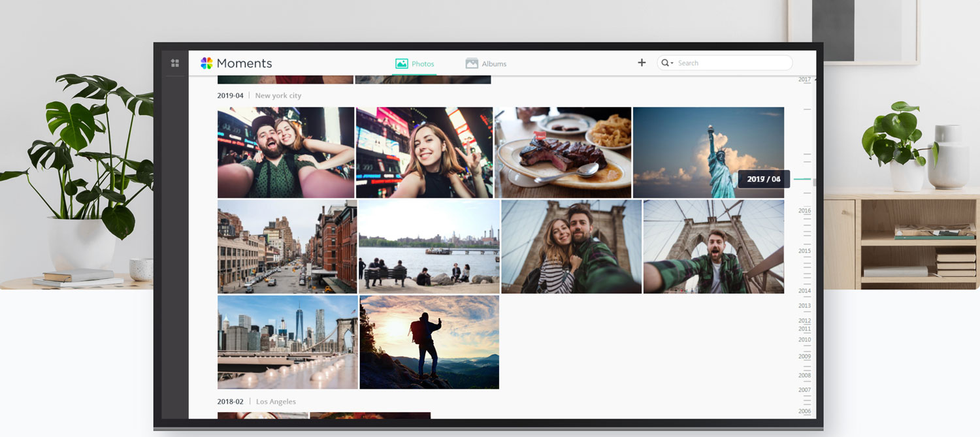Click the Moments colorful flower logo
The height and width of the screenshot is (437, 980).
pos(206,63)
